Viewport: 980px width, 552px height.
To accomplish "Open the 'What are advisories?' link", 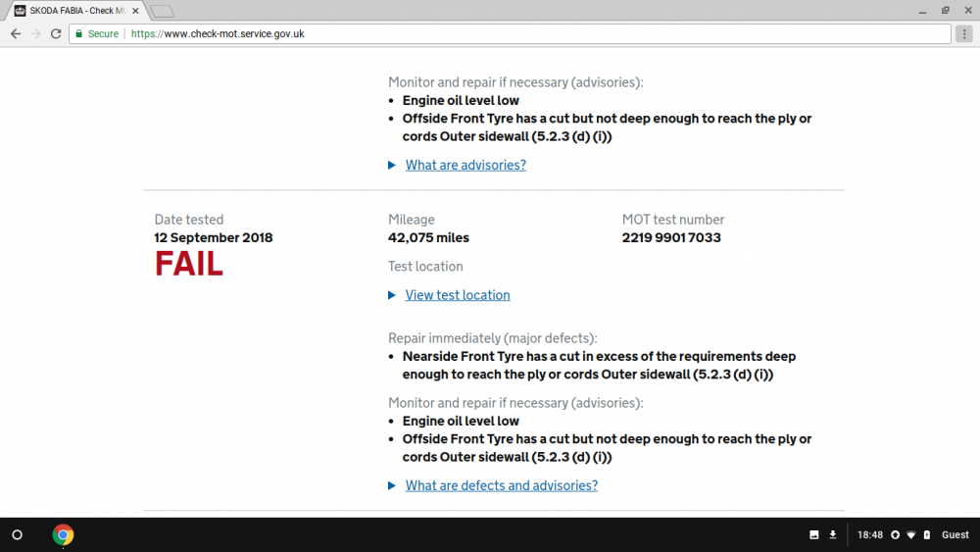I will [x=465, y=165].
